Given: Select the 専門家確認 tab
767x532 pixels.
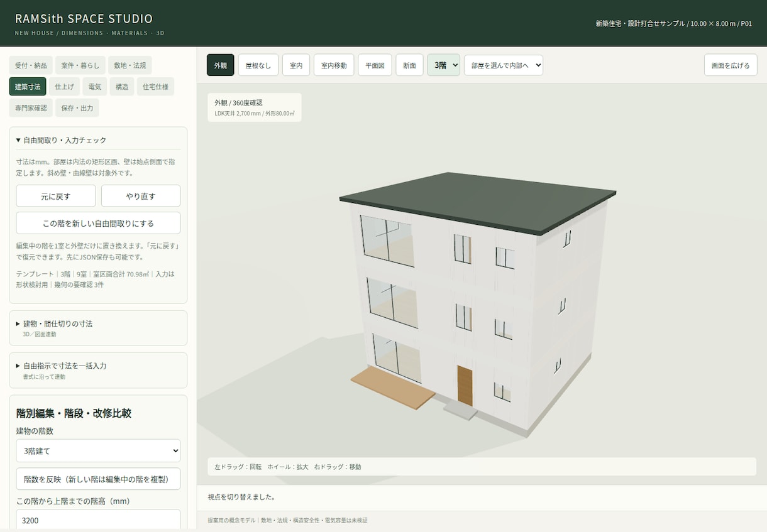Looking at the screenshot, I should (31, 108).
